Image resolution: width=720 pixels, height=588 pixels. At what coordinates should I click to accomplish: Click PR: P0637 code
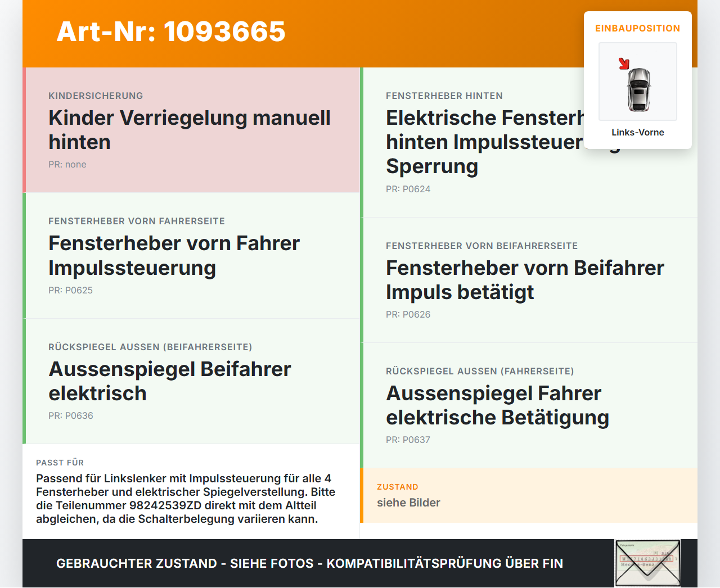[408, 440]
